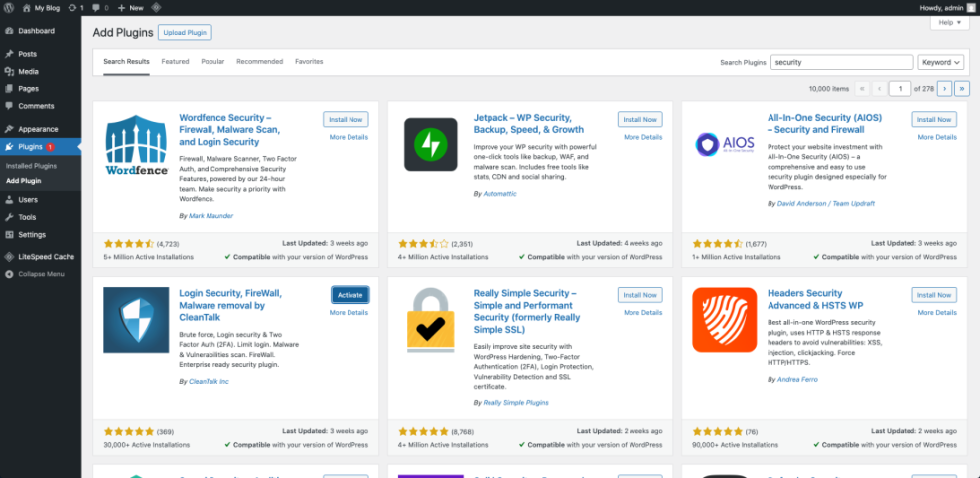Activate the CleanTalk security plugin
980x478 pixels.
click(350, 295)
